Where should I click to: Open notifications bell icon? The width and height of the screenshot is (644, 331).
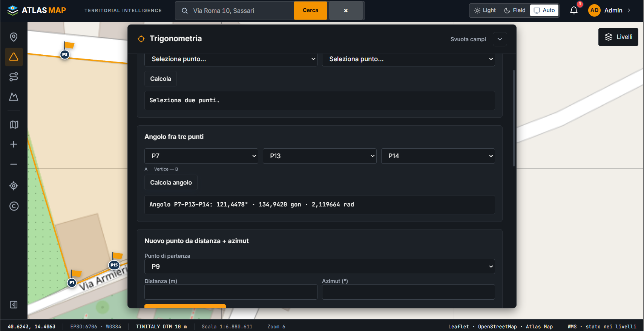[574, 11]
